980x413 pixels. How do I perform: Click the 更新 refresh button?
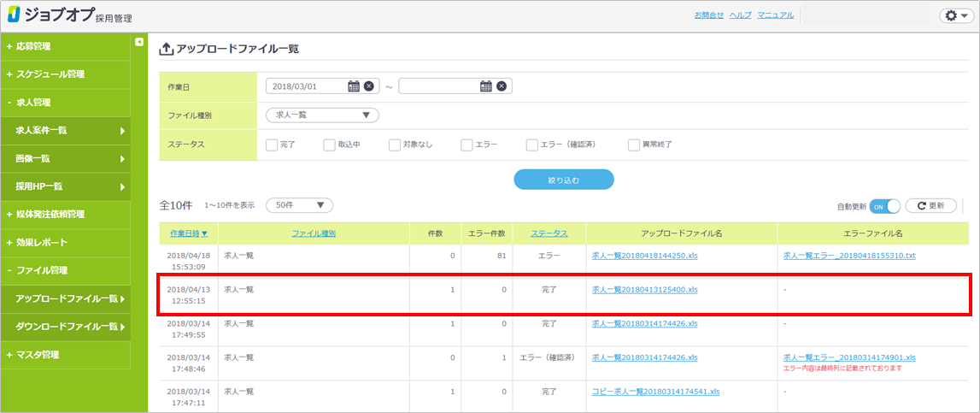tap(930, 205)
